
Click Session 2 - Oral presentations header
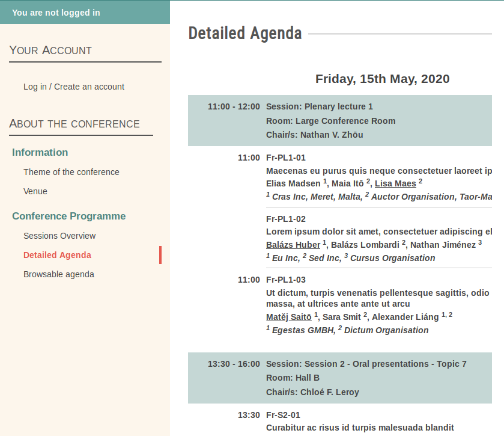[366, 364]
